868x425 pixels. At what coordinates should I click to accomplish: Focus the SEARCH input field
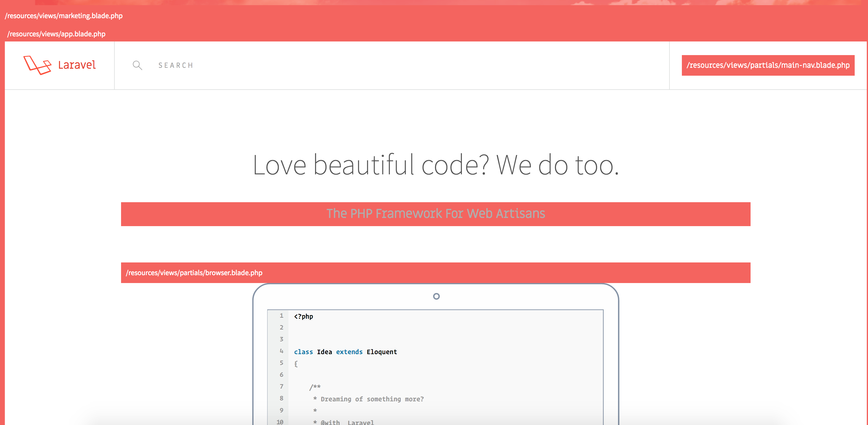coord(176,65)
